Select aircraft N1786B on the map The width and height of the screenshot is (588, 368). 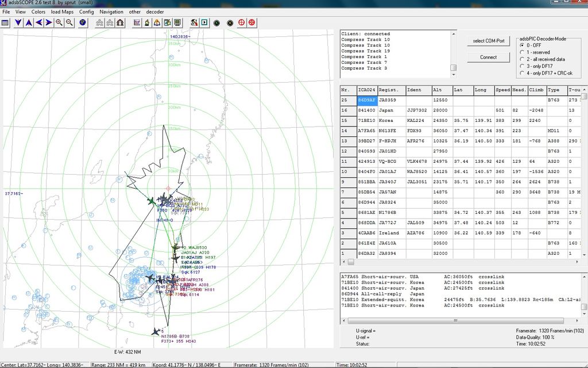156,332
